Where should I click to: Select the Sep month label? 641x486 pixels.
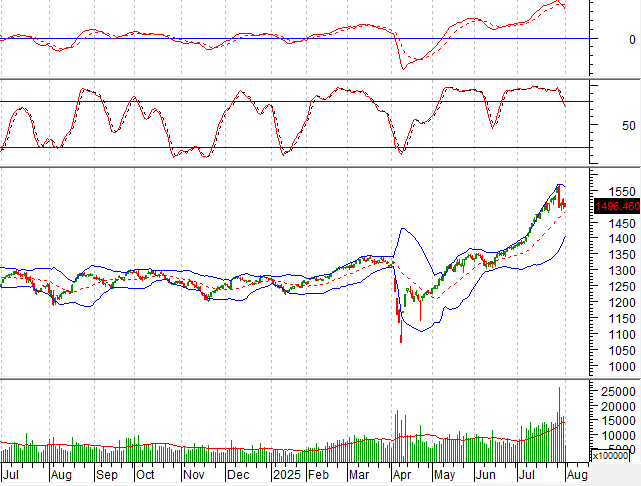[x=107, y=475]
